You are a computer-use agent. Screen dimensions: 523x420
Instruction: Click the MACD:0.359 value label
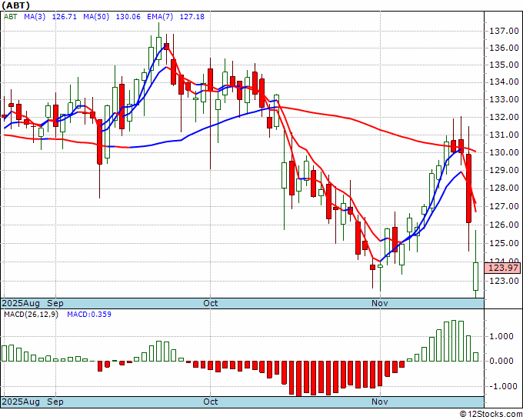[89, 315]
